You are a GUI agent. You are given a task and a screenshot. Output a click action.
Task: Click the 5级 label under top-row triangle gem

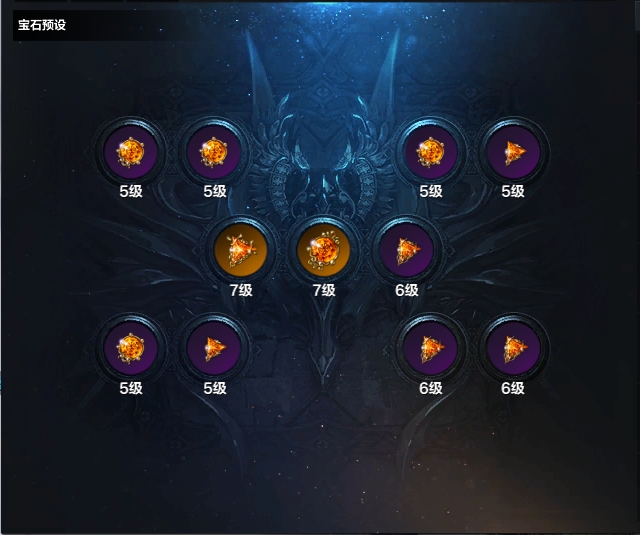[x=513, y=191]
